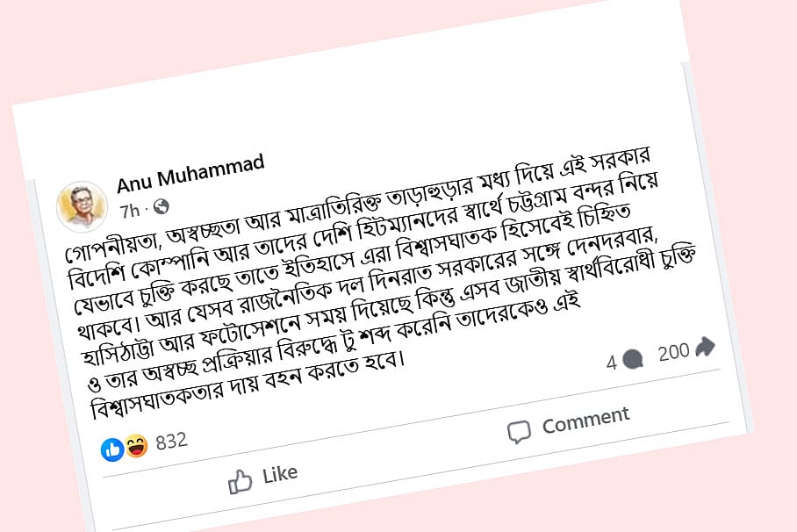Click the speech bubble Comment icon
797x532 pixels.
coord(519,430)
